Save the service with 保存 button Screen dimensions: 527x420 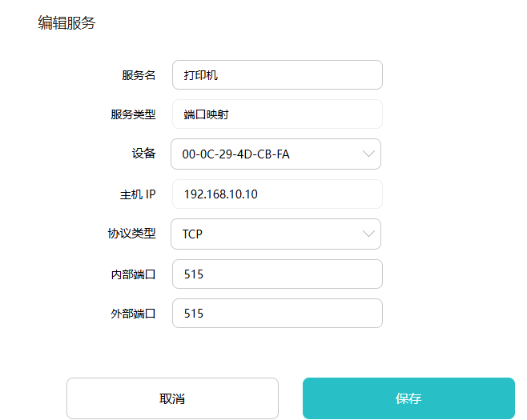408,398
